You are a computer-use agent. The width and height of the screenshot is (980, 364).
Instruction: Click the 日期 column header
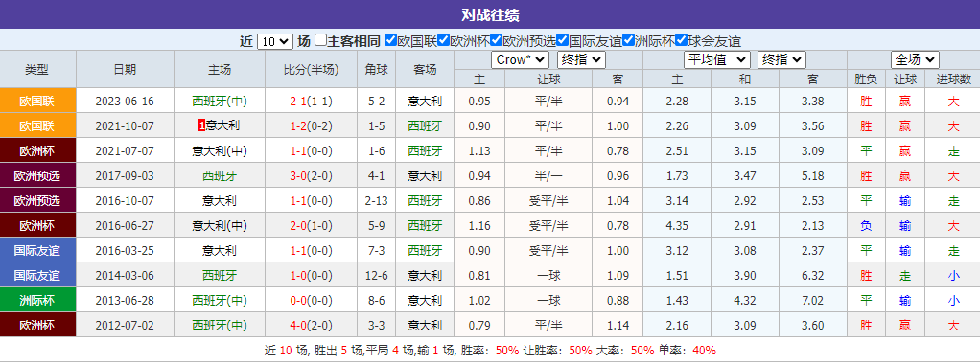125,69
